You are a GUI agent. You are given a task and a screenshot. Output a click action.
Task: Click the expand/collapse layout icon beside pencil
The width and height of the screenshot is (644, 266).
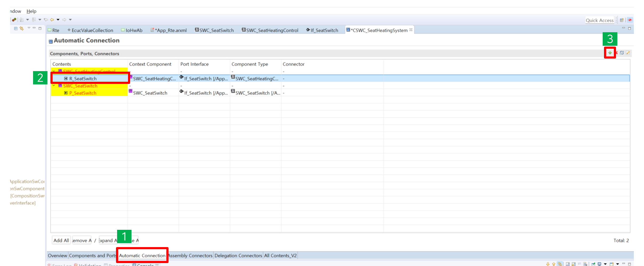pyautogui.click(x=622, y=53)
